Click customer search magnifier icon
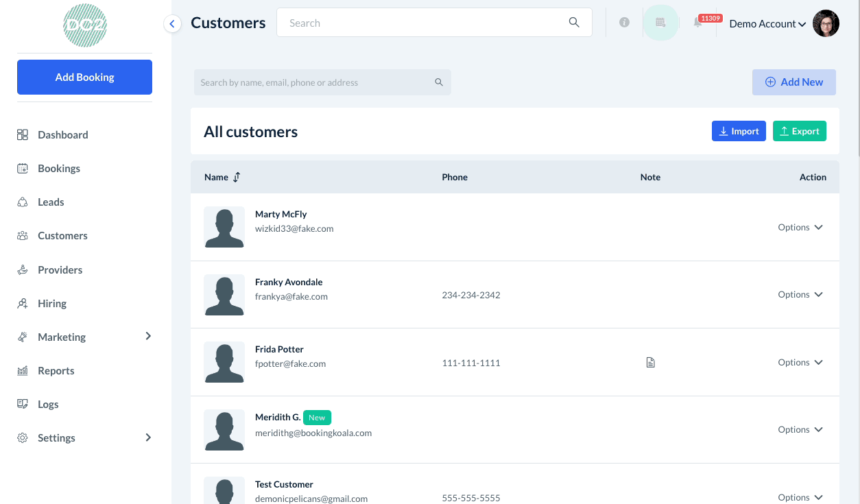 [439, 82]
